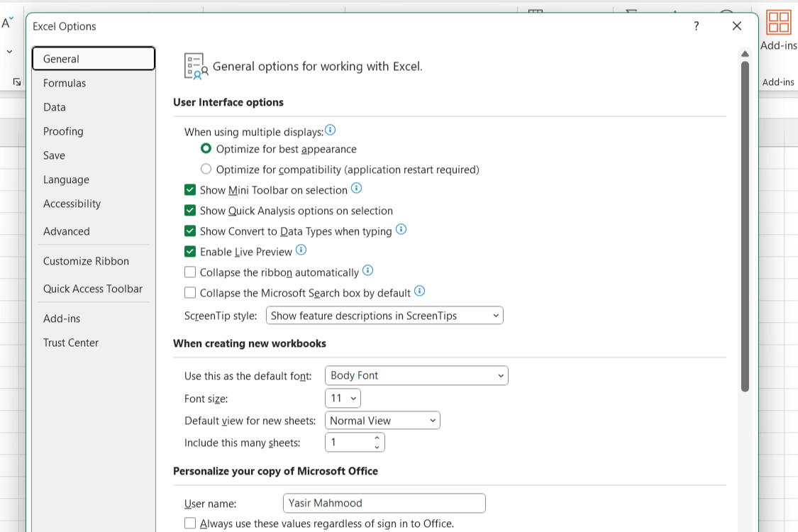Open Default view for new sheets dropdown

(382, 421)
